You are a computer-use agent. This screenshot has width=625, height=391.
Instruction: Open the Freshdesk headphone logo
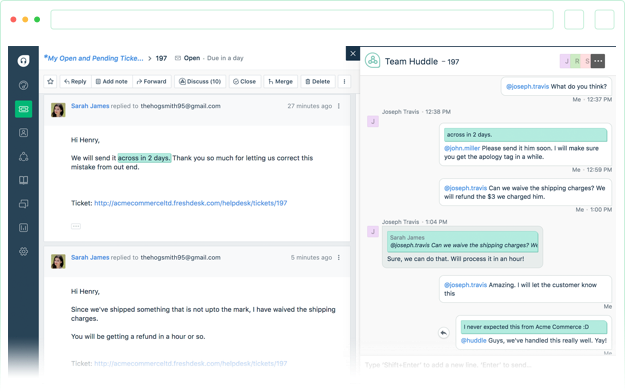pos(24,61)
